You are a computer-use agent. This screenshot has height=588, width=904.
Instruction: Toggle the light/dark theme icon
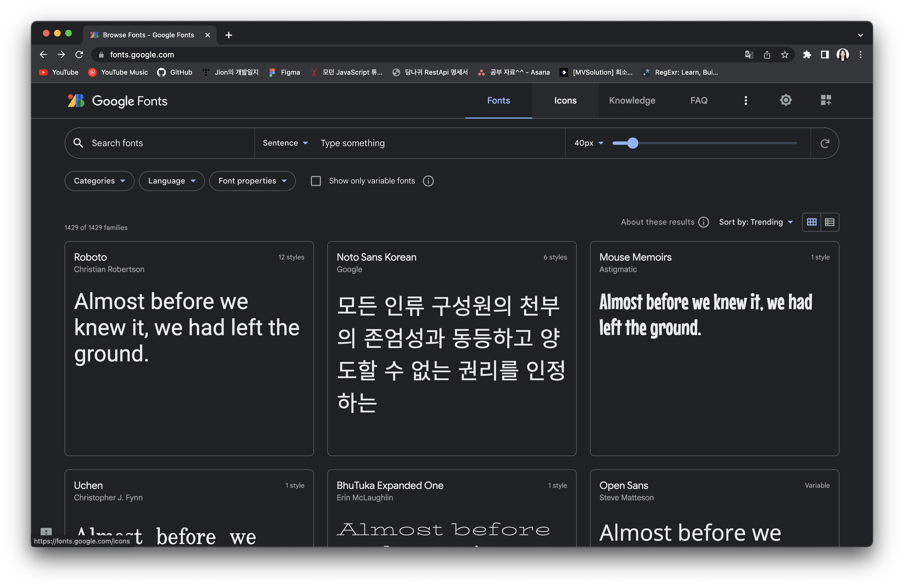pyautogui.click(x=785, y=100)
